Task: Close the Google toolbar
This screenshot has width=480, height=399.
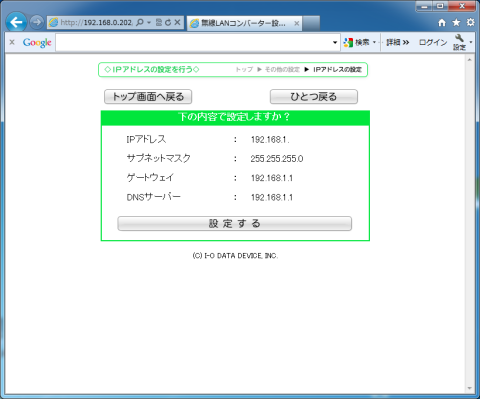Action: click(x=12, y=42)
